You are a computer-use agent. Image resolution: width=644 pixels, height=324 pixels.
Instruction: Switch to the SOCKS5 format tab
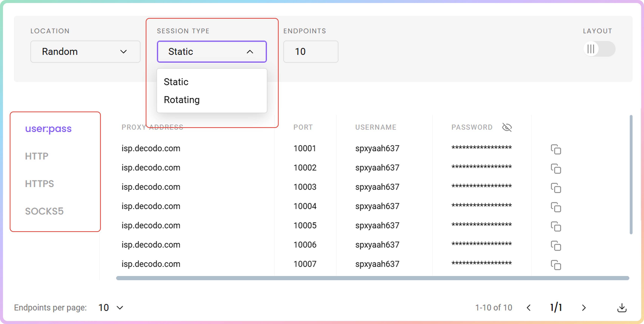(44, 211)
